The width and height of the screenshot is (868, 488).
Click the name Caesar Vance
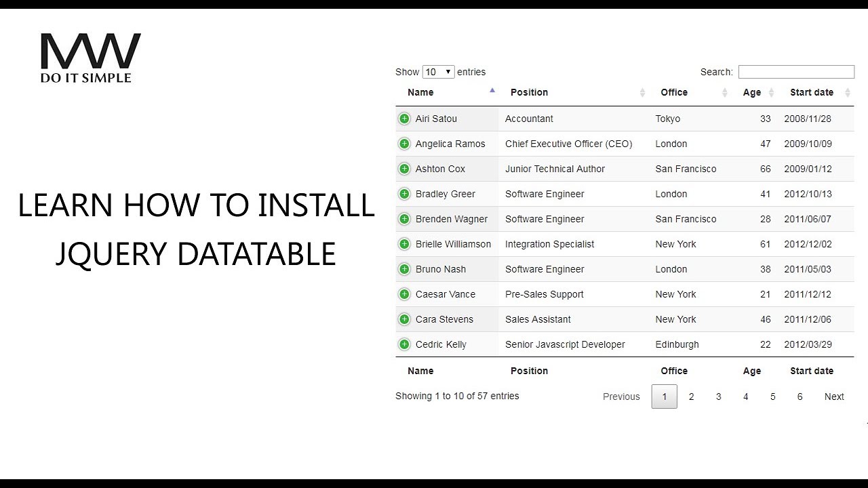(446, 294)
